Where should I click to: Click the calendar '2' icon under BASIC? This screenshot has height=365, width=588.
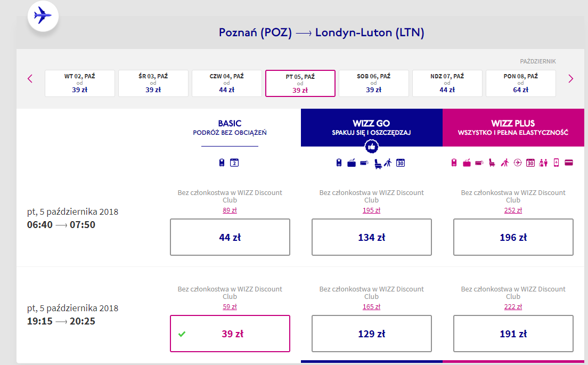coord(234,163)
